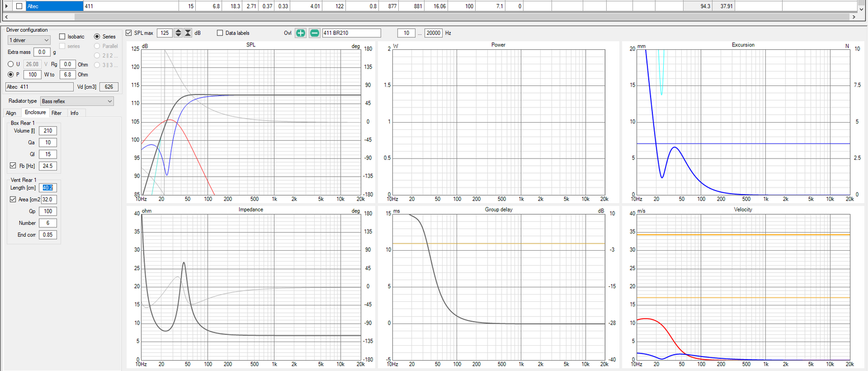
Task: Click the SPL max up/down stepper
Action: [178, 33]
